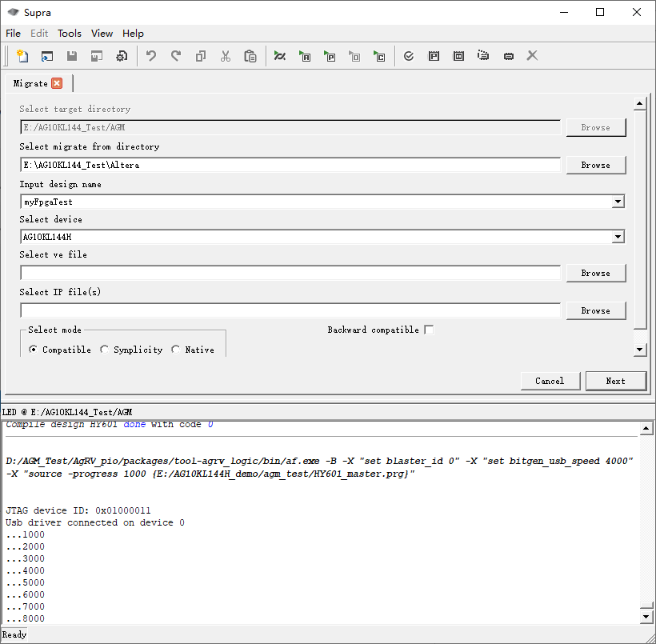
Task: Click the "Ready" status bar text
Action: (14, 634)
